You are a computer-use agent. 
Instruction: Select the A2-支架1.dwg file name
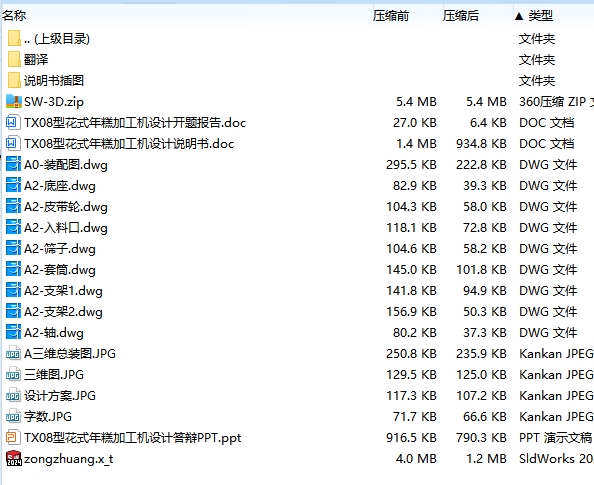point(63,291)
